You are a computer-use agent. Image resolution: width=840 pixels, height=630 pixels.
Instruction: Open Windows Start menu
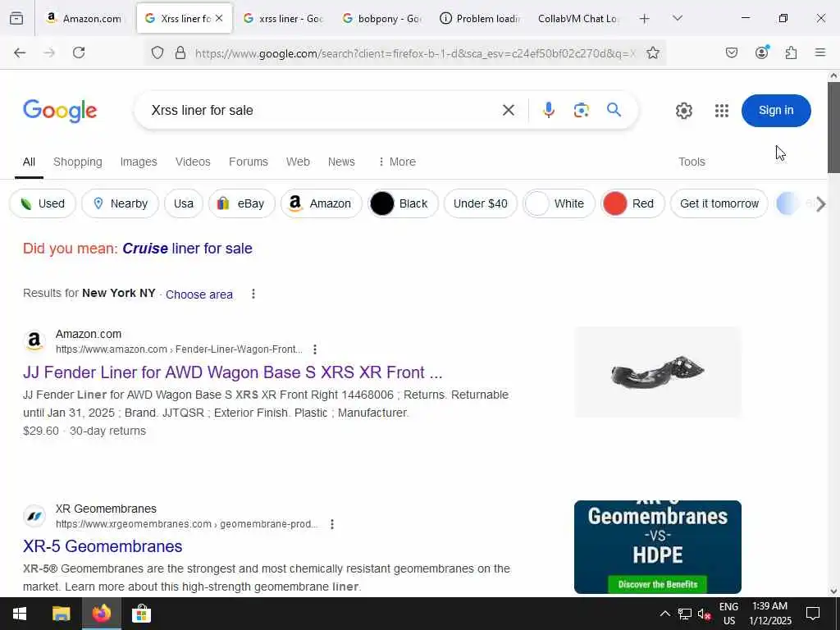(20, 614)
